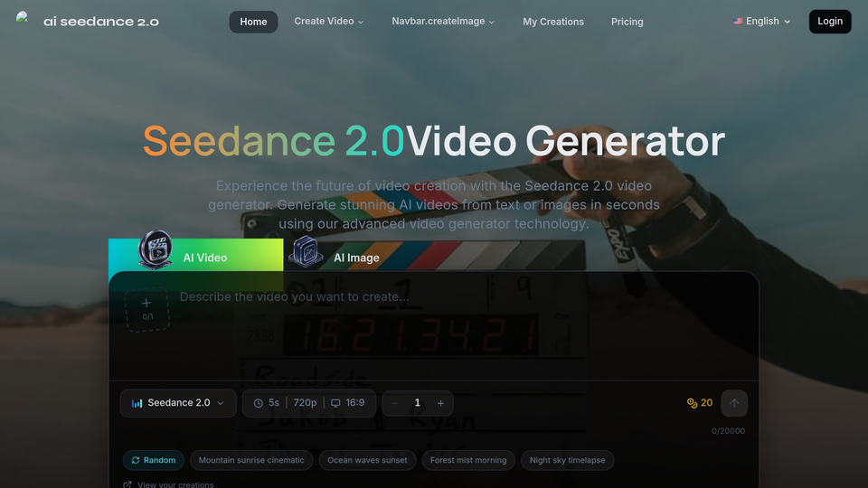This screenshot has width=868, height=488.
Task: Open the English language selector
Action: click(761, 22)
